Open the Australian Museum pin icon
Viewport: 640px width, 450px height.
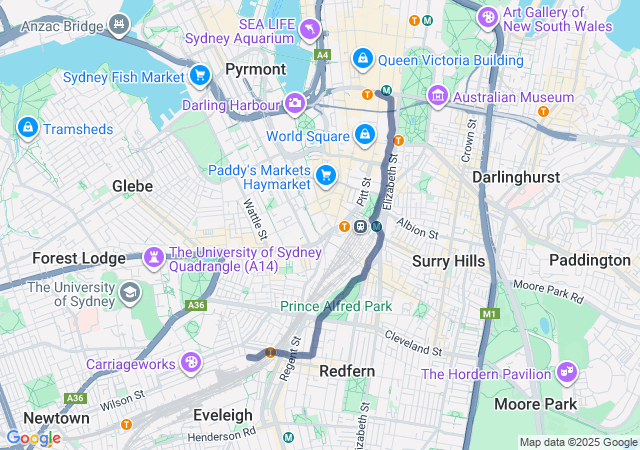[438, 96]
